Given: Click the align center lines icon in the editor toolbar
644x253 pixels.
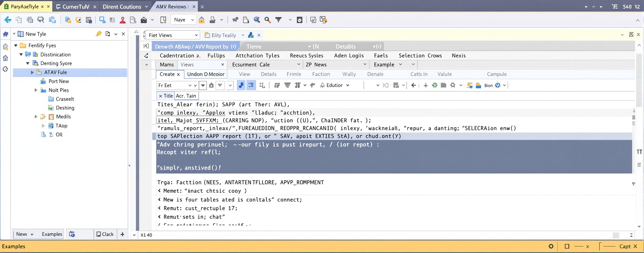Looking at the screenshot, I should click(287, 85).
